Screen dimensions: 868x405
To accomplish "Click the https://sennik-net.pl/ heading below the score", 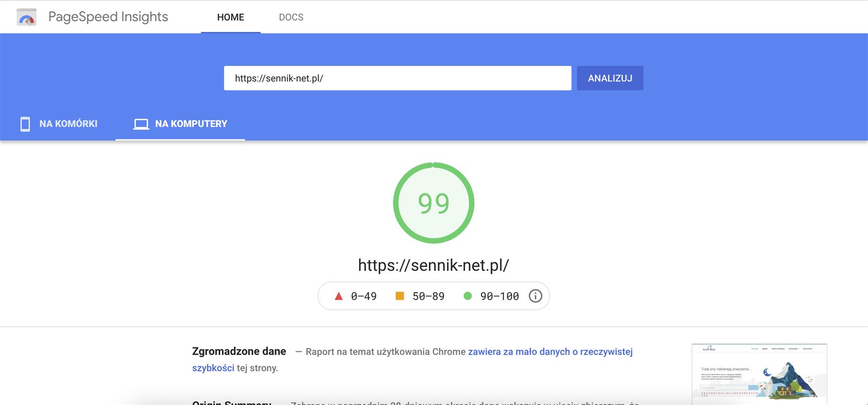I will pos(433,265).
